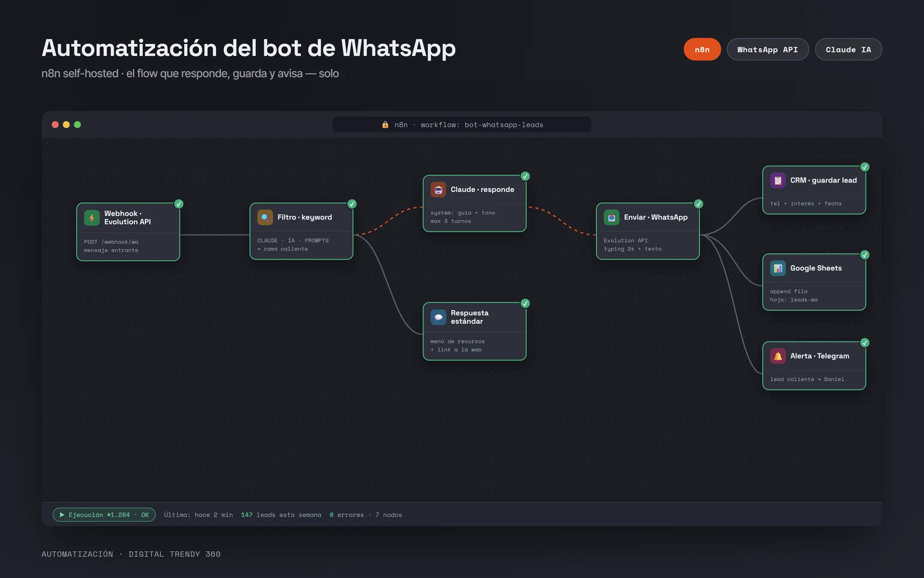
Task: Click the check badge on Filtro keyword node
Action: point(352,204)
